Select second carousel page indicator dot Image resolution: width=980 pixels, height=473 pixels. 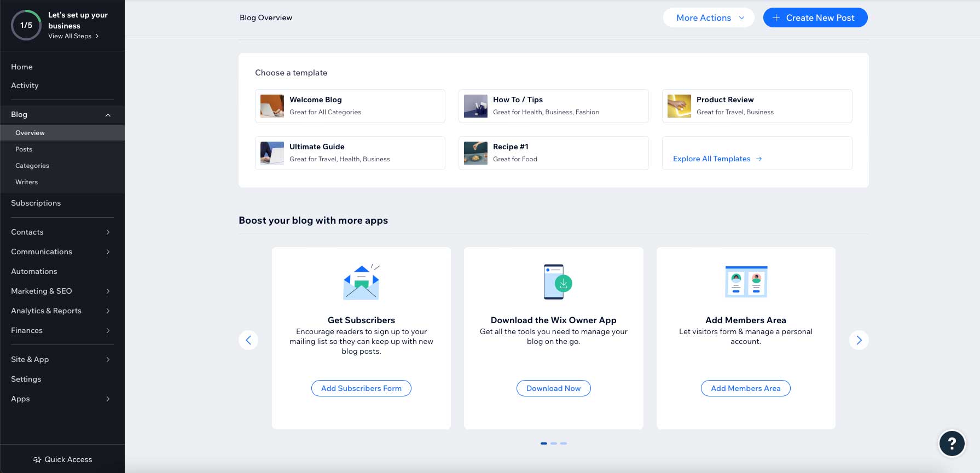(x=554, y=443)
